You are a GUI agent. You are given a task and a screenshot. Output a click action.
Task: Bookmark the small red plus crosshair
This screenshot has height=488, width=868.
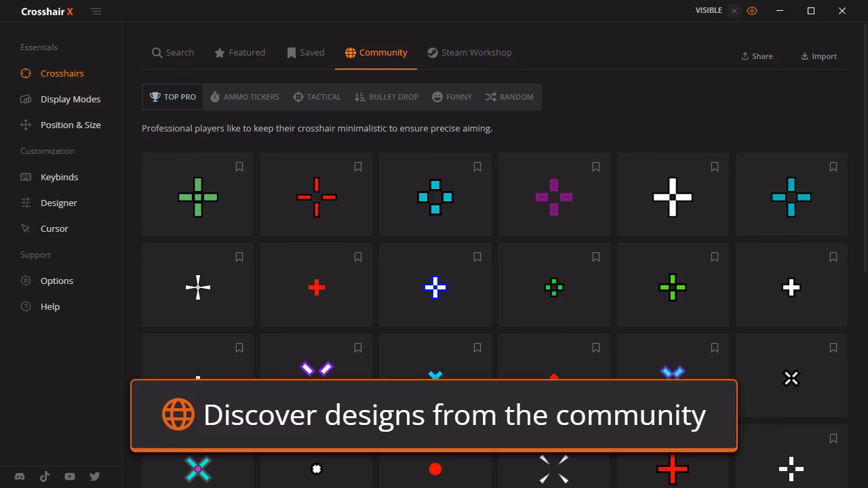click(358, 257)
